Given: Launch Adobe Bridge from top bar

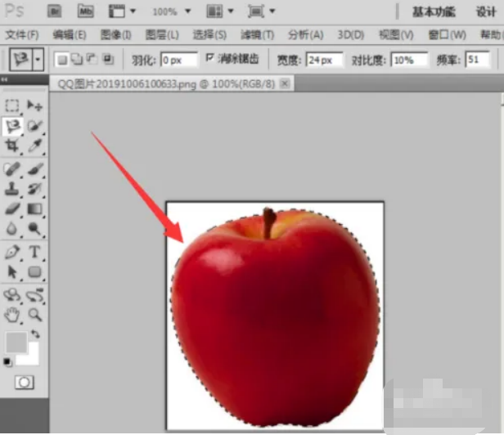Looking at the screenshot, I should (55, 11).
